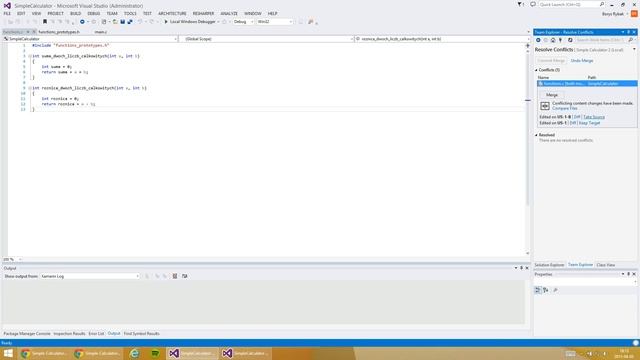Open the Resolve Conflicts page dropdown arrow

634,49
